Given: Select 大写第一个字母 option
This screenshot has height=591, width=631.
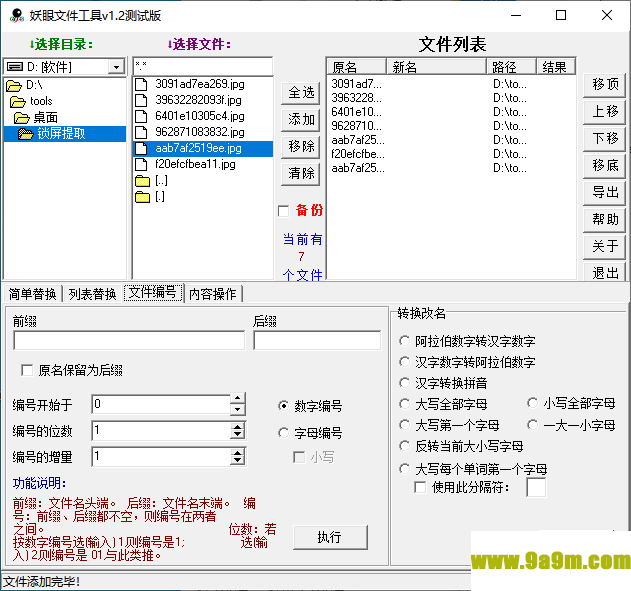Looking at the screenshot, I should click(x=404, y=425).
